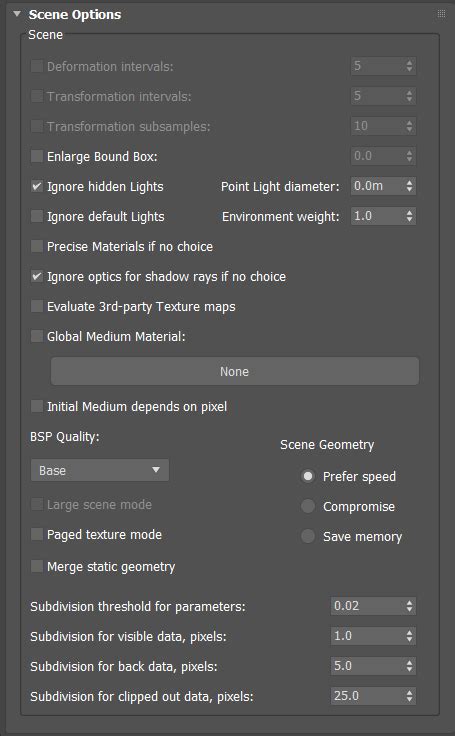Click Point Light diameter spinner arrows
The height and width of the screenshot is (736, 455).
[x=409, y=186]
